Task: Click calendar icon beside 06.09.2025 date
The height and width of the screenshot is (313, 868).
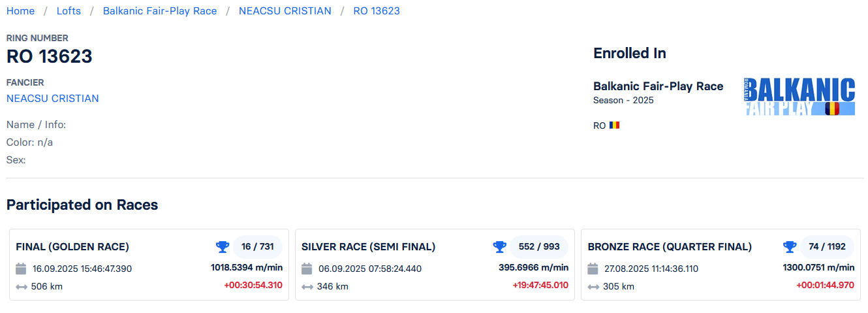Action: coord(307,269)
